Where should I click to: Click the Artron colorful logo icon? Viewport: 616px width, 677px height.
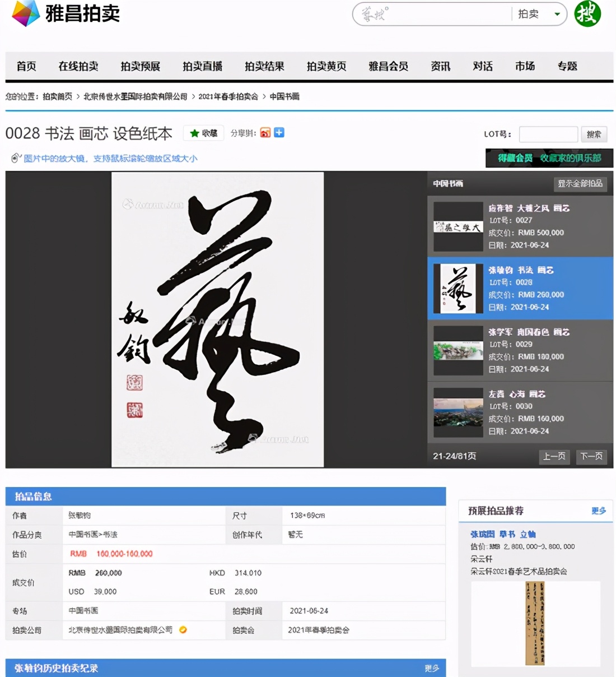26,13
